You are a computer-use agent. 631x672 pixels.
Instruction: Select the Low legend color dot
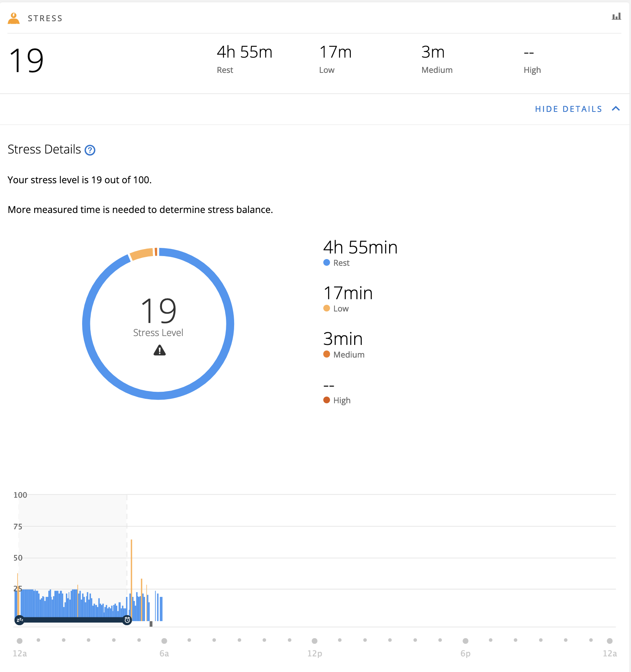[x=327, y=308]
